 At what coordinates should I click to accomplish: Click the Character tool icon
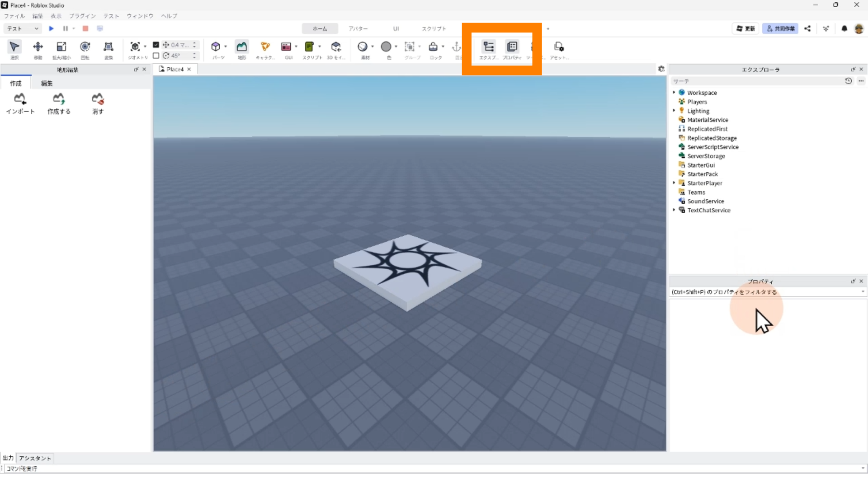[x=265, y=47]
